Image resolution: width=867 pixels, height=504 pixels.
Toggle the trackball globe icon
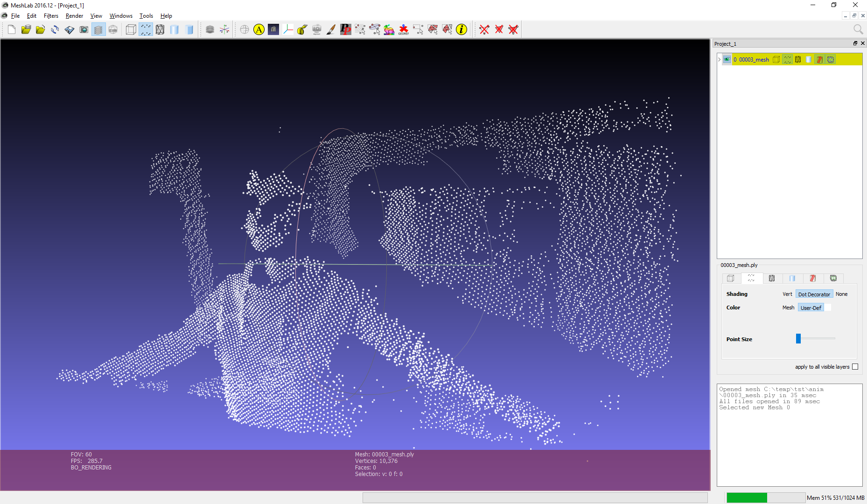click(x=245, y=30)
